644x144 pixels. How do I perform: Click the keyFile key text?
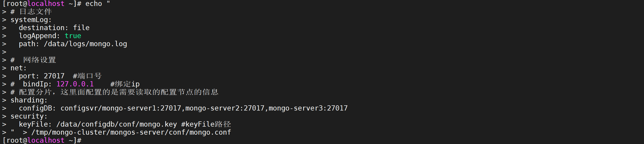click(x=35, y=124)
